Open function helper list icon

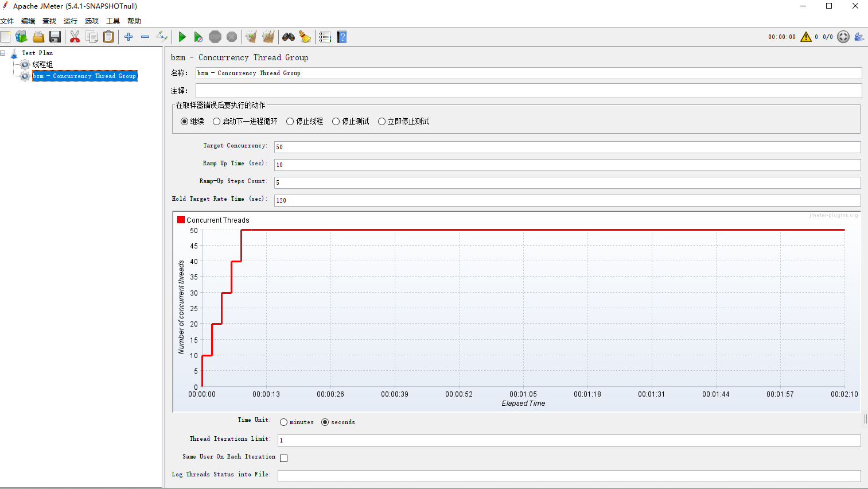325,37
